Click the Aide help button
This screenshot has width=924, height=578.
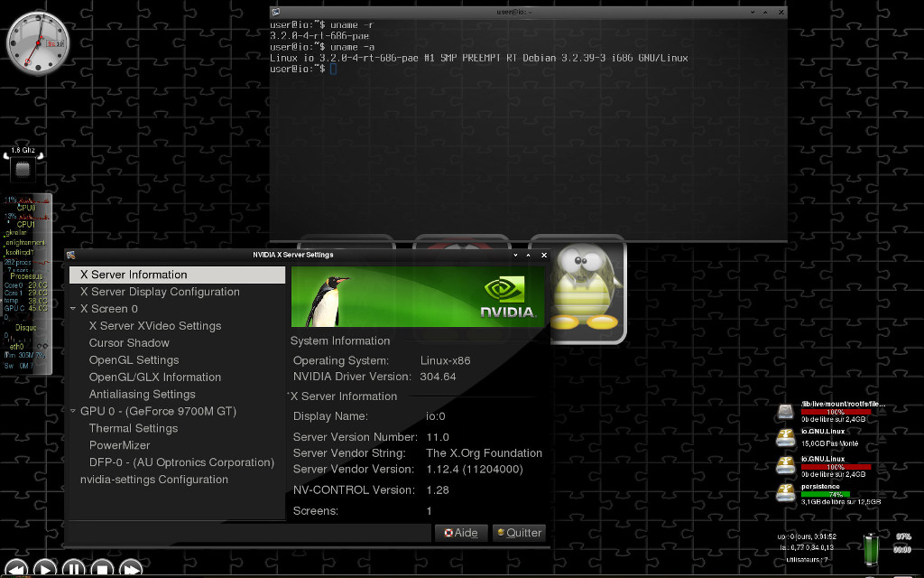click(x=461, y=533)
